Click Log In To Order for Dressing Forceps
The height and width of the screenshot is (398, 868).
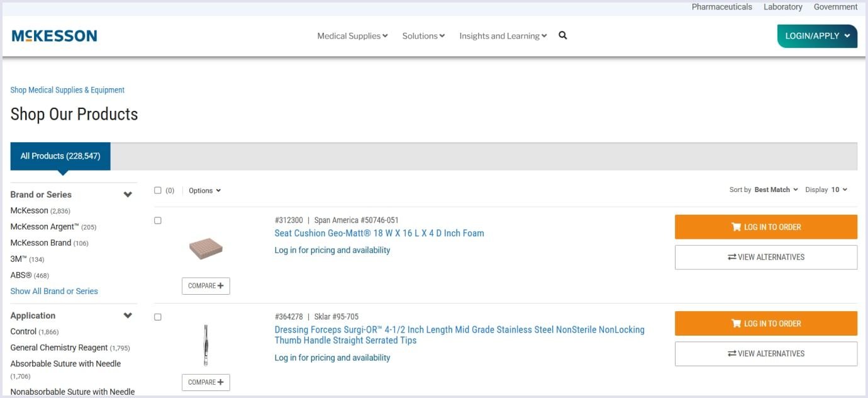(765, 323)
